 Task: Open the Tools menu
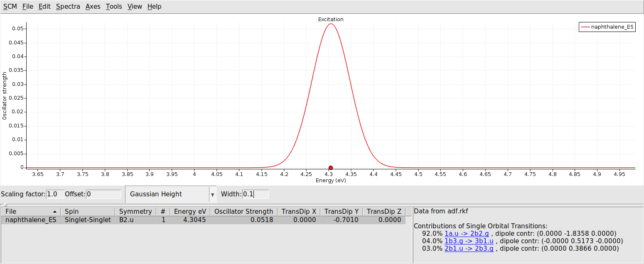[x=114, y=7]
